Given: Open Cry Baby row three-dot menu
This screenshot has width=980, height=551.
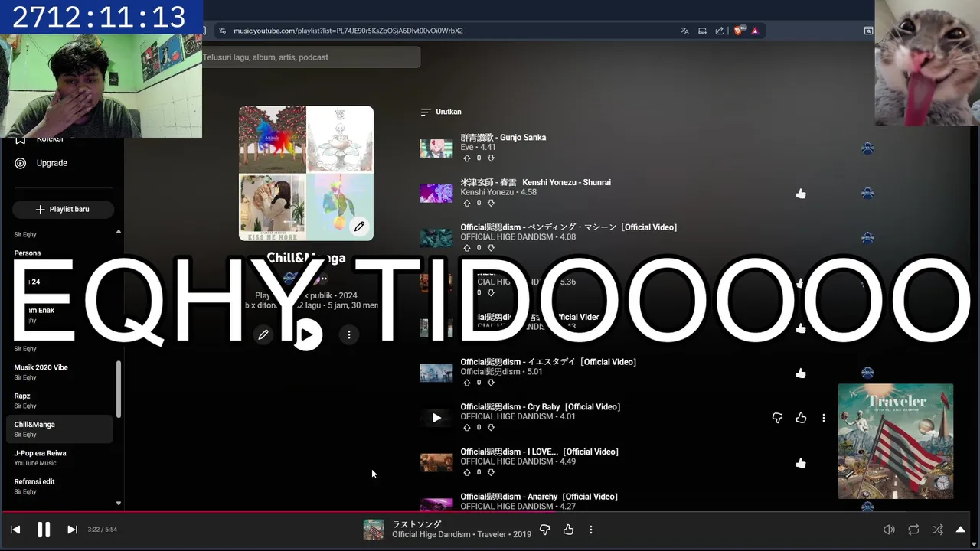Looking at the screenshot, I should [x=824, y=418].
